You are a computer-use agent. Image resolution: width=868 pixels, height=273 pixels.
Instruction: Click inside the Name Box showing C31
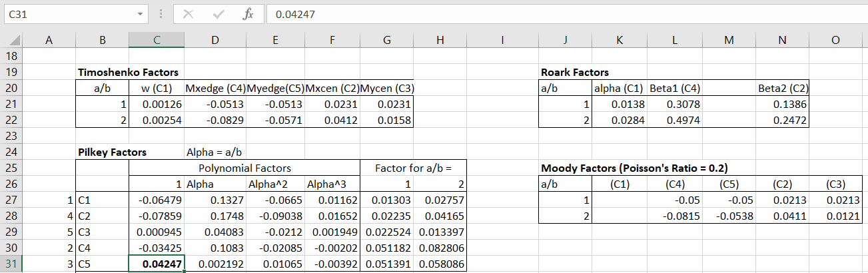coord(67,14)
